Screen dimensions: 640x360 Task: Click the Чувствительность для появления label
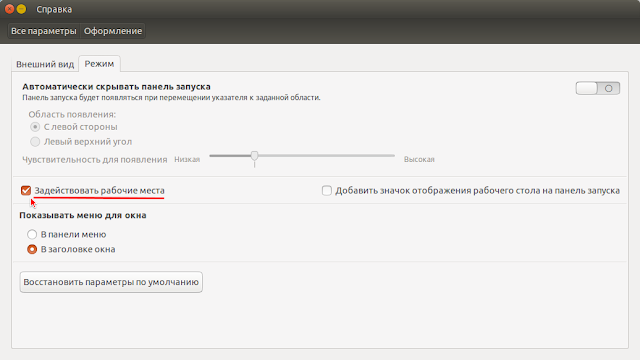95,160
